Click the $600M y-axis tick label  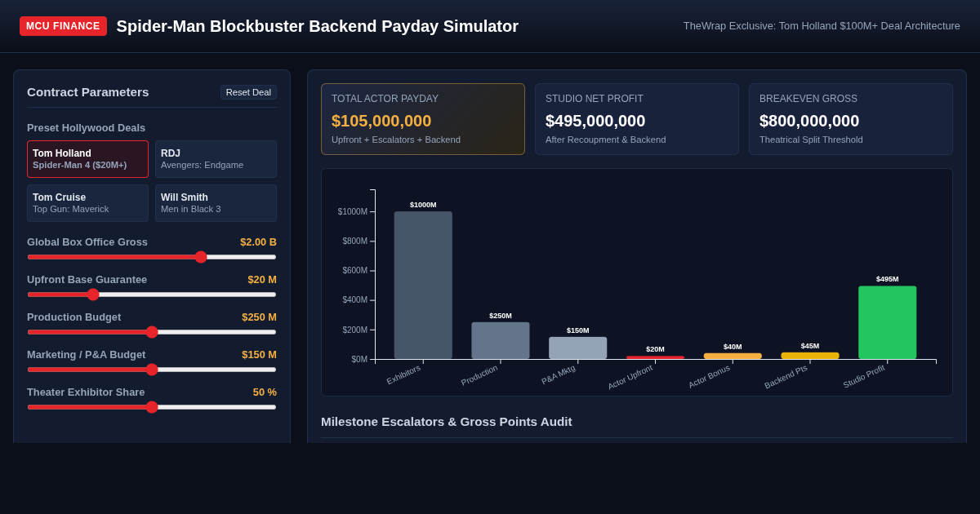354,271
